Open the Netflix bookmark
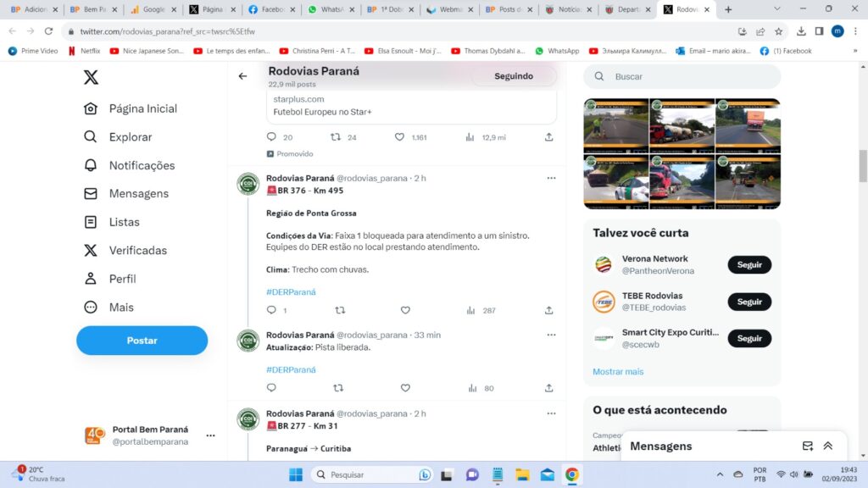This screenshot has width=868, height=488. tap(84, 51)
